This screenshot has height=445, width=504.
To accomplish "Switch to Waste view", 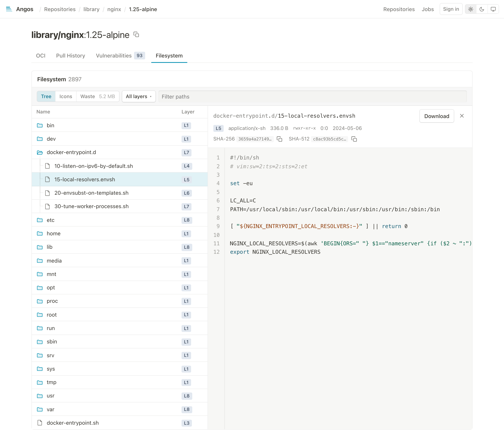I will pyautogui.click(x=98, y=97).
